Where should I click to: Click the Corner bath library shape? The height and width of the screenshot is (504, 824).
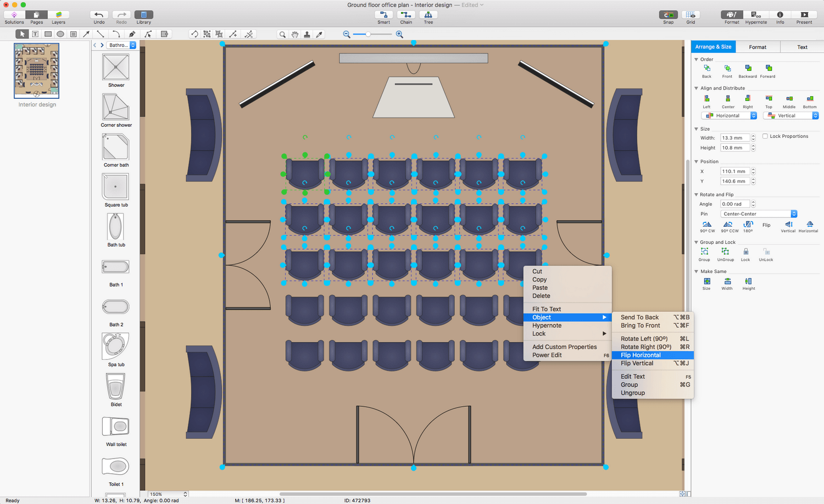[115, 147]
